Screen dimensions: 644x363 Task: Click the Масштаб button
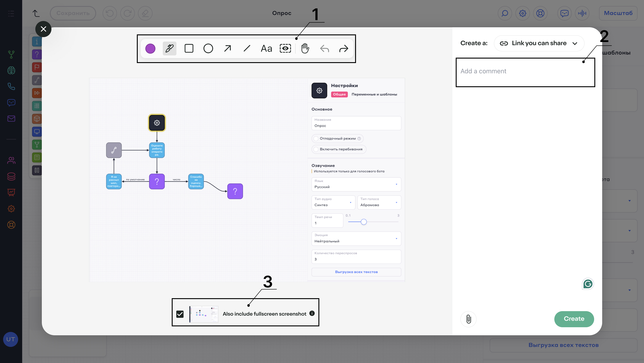point(618,13)
